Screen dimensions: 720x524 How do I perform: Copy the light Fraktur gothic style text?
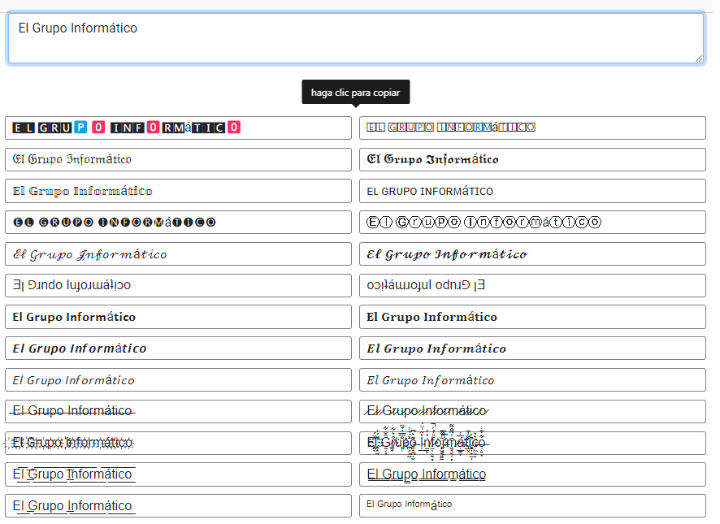point(178,159)
